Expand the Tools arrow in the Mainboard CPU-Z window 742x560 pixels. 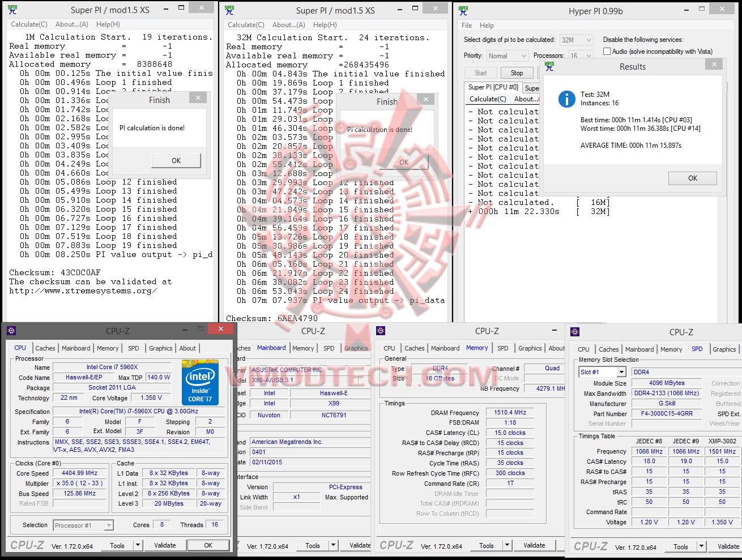(x=334, y=546)
